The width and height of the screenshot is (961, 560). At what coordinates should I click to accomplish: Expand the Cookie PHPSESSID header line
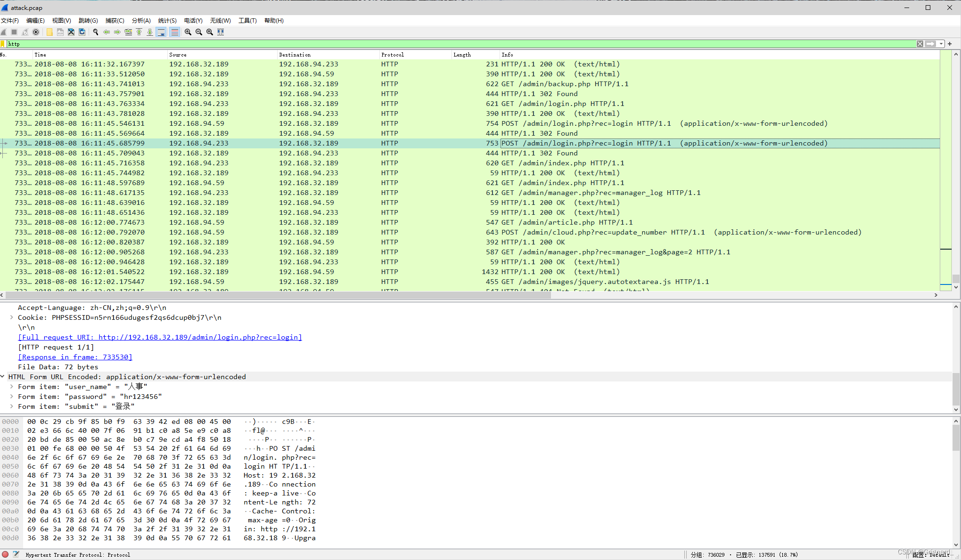click(12, 317)
